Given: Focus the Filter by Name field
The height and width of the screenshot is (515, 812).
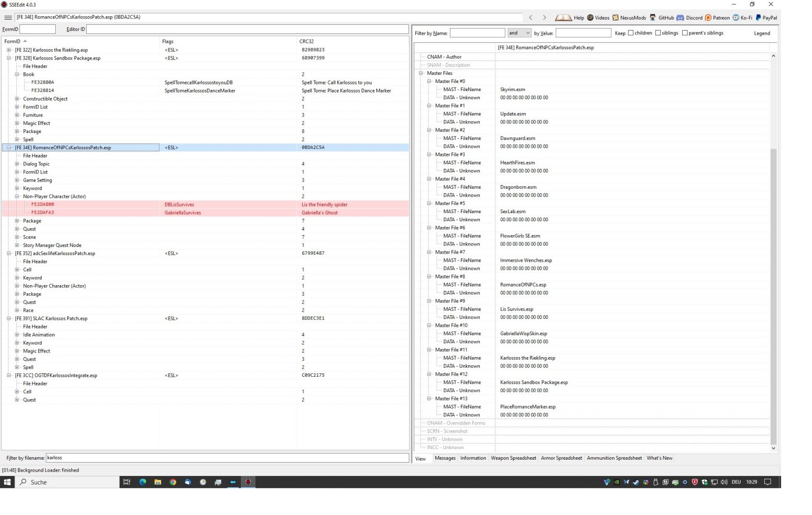Looking at the screenshot, I should click(x=477, y=33).
